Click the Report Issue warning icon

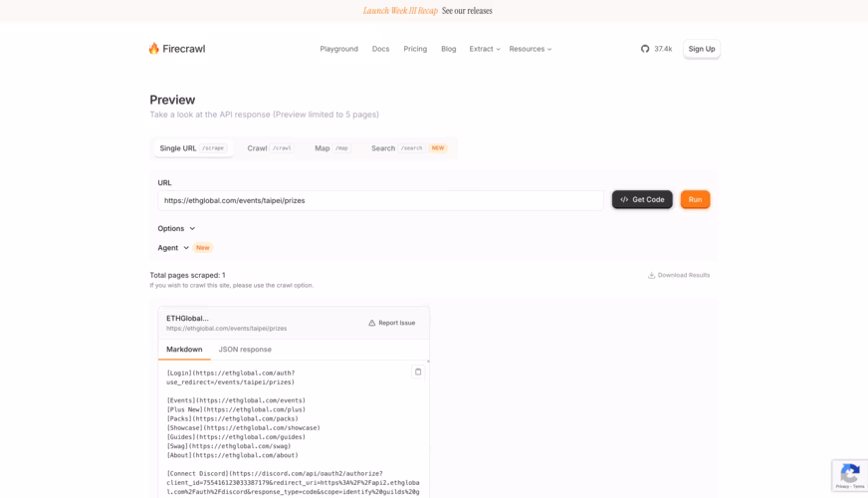(372, 323)
